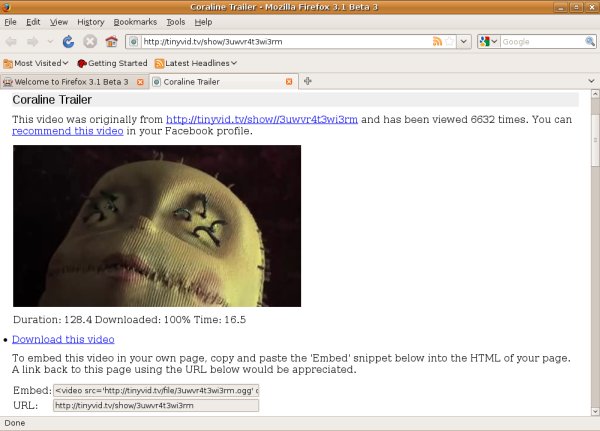Click the URL text field below Embed
This screenshot has height=431, width=600.
156,405
